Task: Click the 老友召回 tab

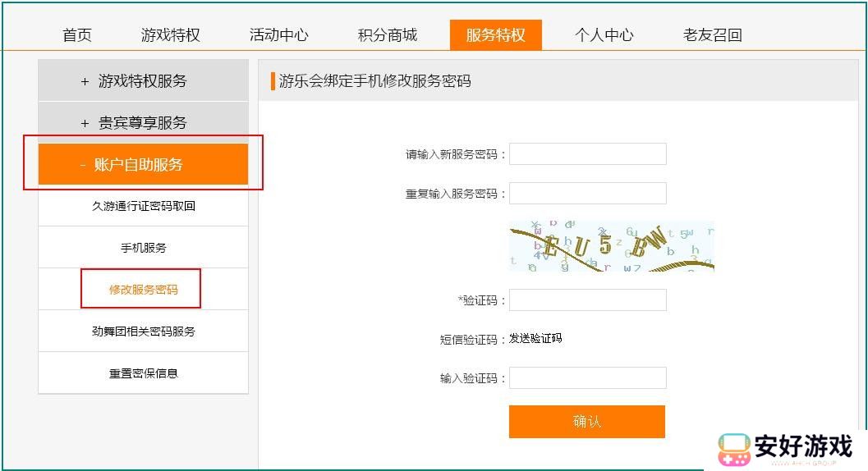Action: click(x=712, y=34)
